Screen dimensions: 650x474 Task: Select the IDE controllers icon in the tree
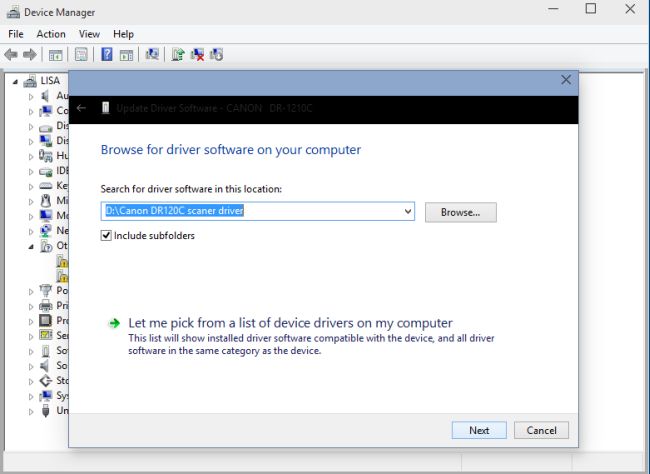(x=46, y=171)
